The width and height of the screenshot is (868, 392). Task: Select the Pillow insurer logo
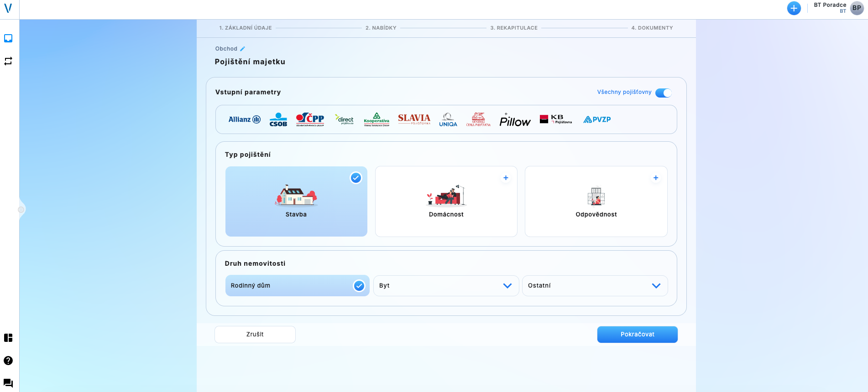pyautogui.click(x=515, y=120)
